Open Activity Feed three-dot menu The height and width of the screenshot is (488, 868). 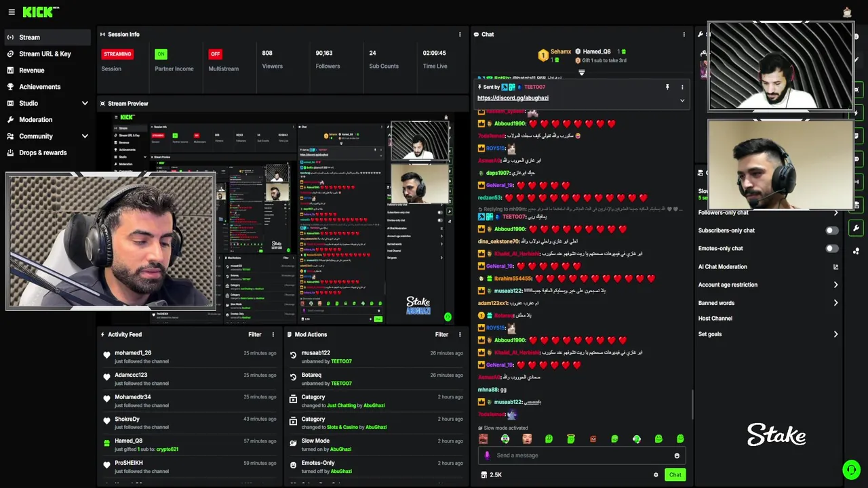273,334
